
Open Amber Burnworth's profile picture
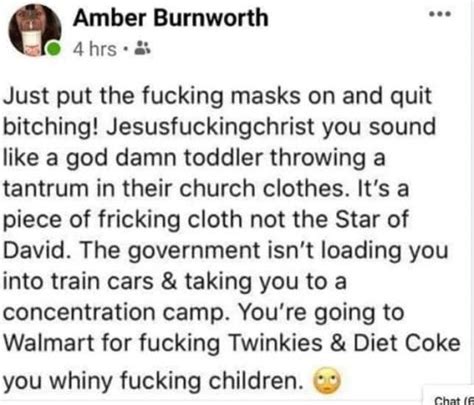click(34, 30)
